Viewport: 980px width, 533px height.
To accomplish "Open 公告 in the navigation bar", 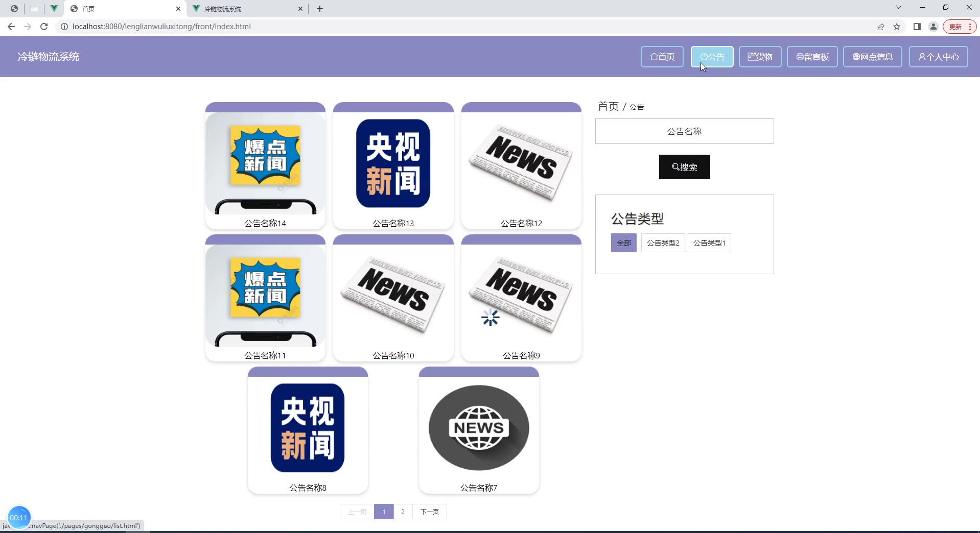I will (712, 57).
